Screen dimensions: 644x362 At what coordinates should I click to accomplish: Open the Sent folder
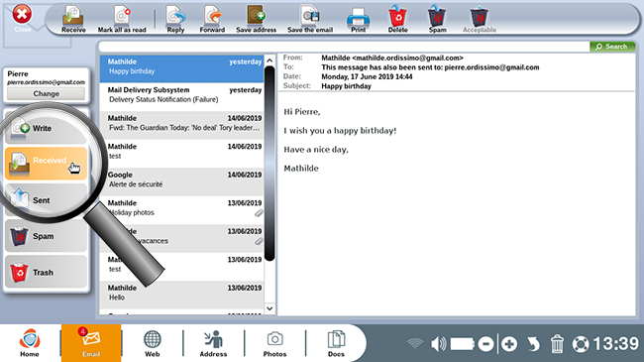(46, 200)
